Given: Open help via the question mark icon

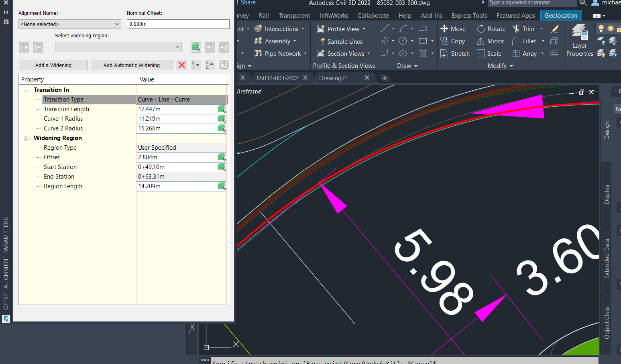Looking at the screenshot, I should [224, 65].
